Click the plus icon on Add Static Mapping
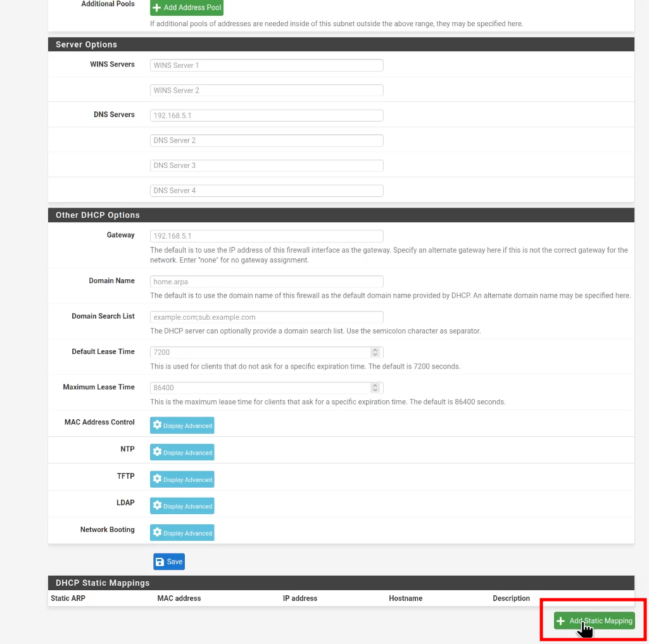The image size is (649, 644). coord(560,621)
